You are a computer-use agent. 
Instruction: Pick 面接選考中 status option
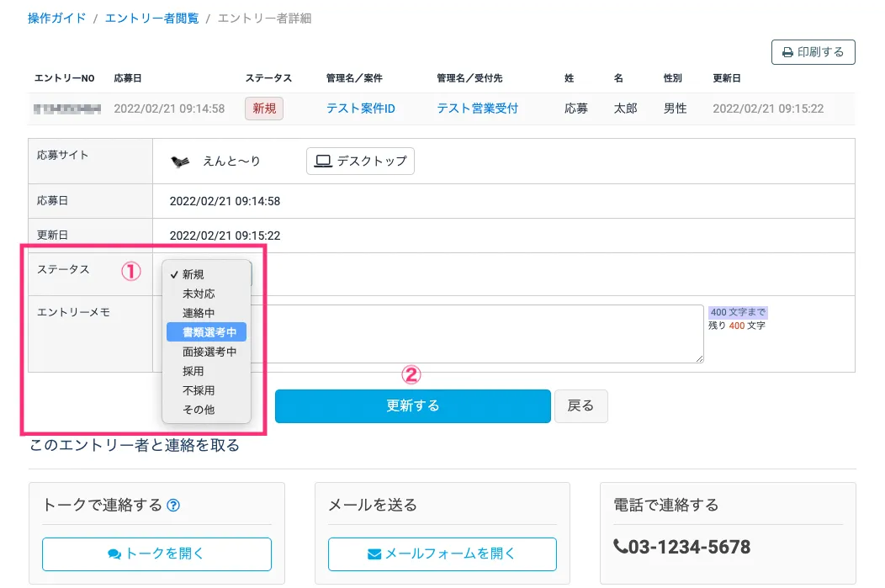(x=209, y=352)
